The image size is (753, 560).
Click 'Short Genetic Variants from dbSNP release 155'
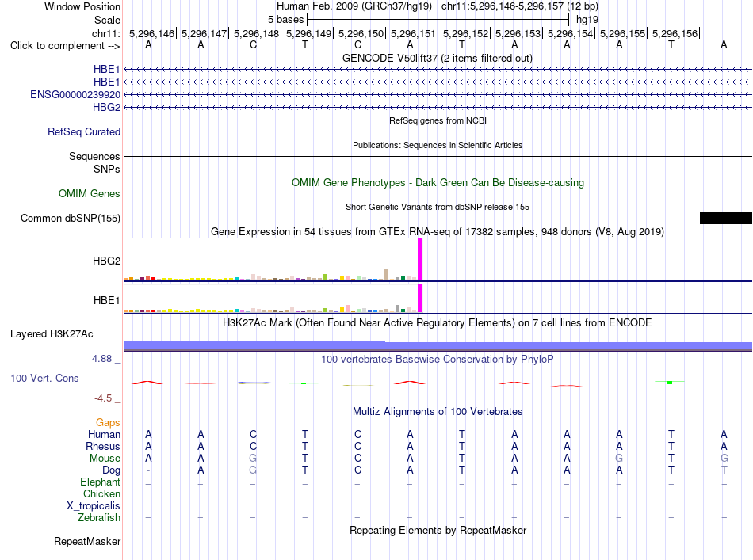click(438, 207)
